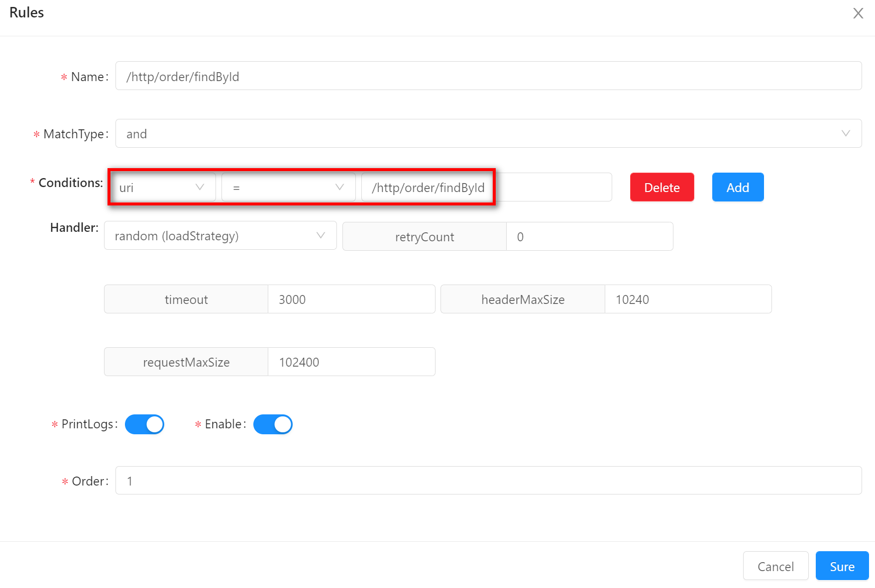Click the timeout value field showing 3000
Screen dimensions: 875x588
351,299
